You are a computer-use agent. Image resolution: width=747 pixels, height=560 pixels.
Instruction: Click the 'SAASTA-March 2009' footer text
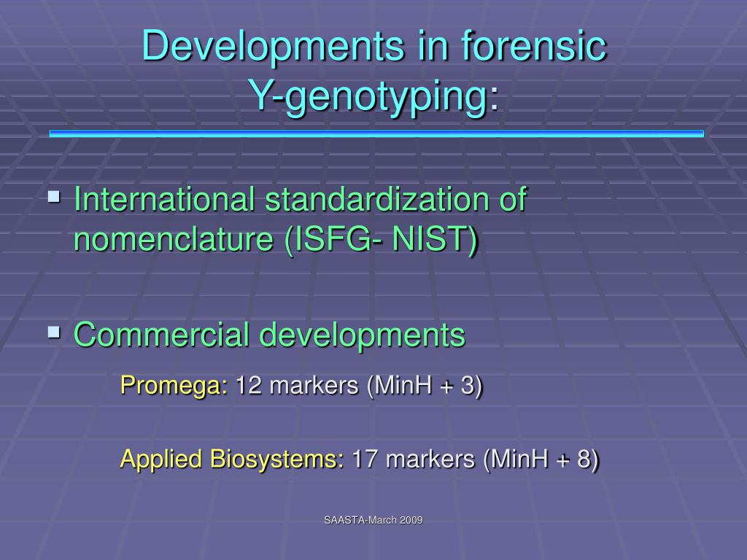[373, 521]
